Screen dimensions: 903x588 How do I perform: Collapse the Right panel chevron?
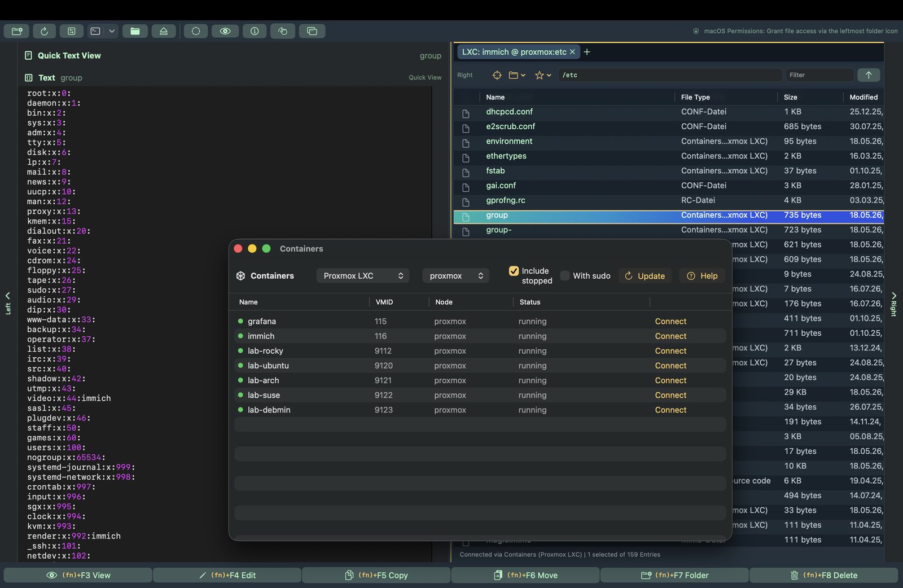(x=894, y=295)
